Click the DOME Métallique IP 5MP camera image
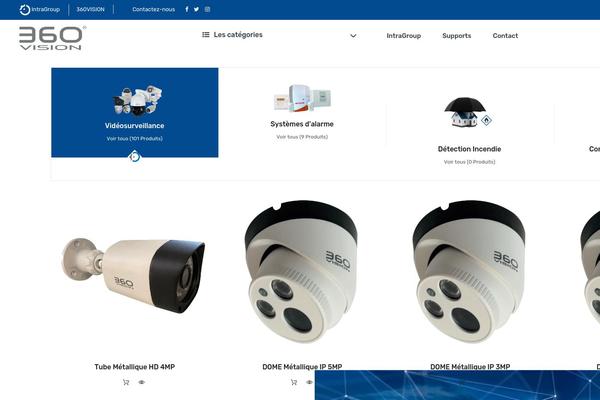The image size is (600, 400). coord(301,271)
